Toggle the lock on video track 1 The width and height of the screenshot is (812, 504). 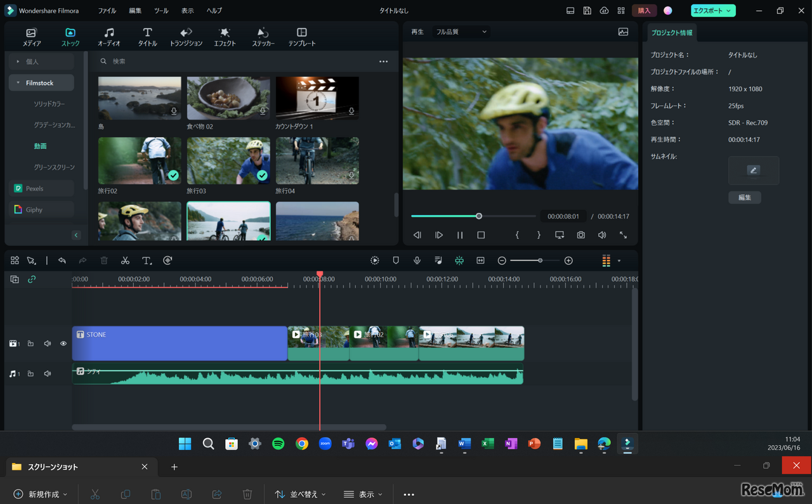pyautogui.click(x=30, y=344)
